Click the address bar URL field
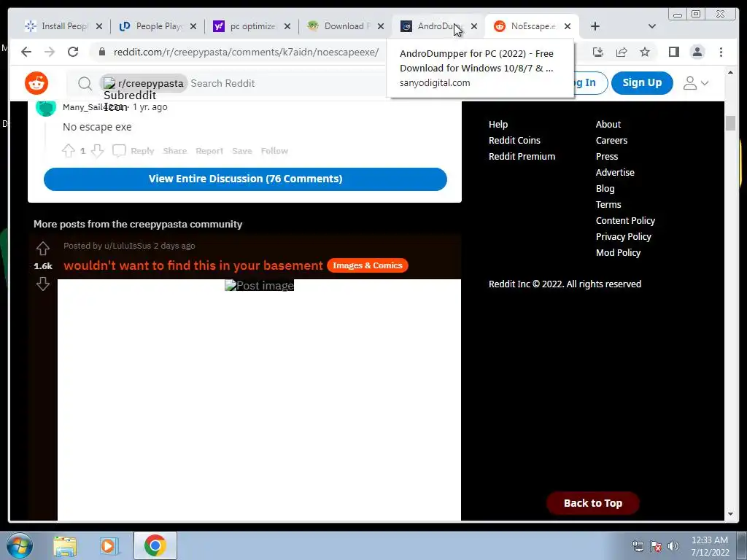Viewport: 747px width, 560px height. coord(246,52)
